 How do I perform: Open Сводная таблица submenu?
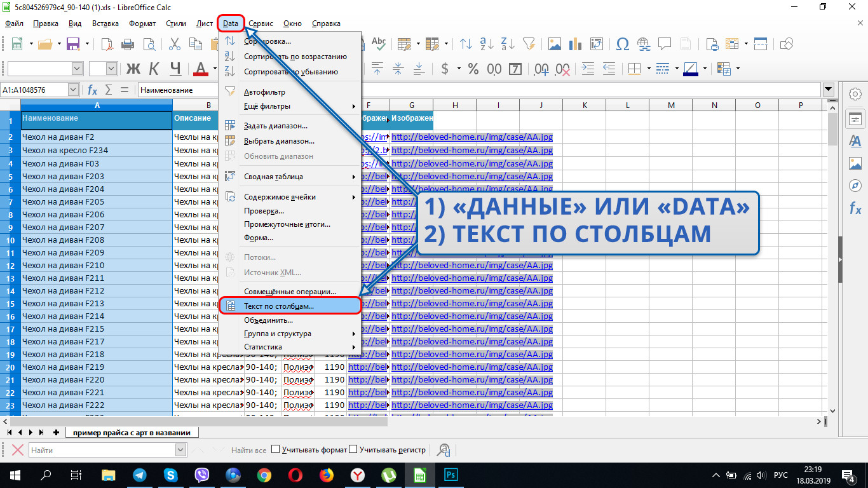pyautogui.click(x=290, y=177)
